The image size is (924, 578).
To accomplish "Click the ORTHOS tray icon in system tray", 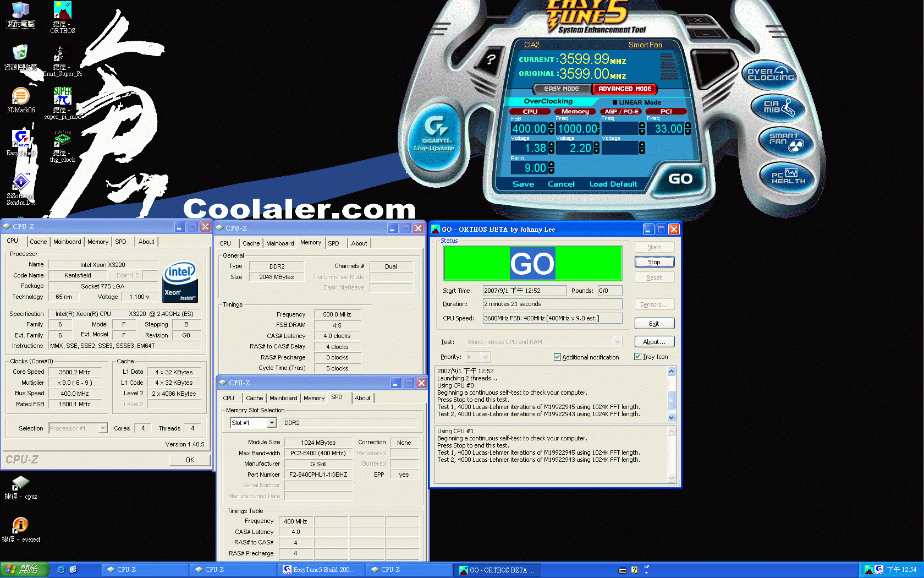I will point(868,570).
